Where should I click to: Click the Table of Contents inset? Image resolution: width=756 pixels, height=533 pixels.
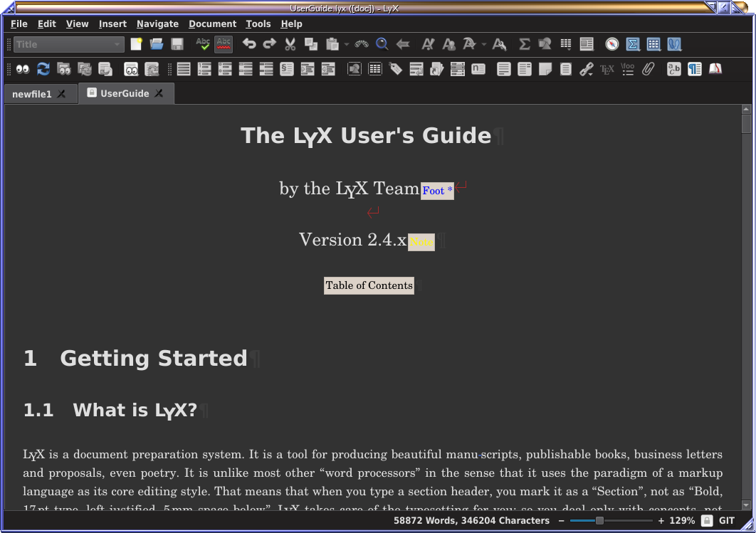[x=369, y=285]
